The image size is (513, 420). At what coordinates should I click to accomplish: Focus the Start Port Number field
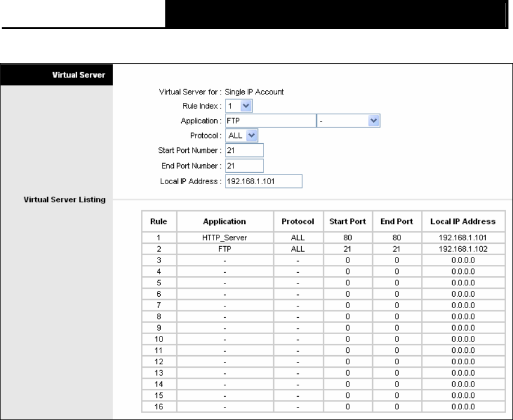244,150
